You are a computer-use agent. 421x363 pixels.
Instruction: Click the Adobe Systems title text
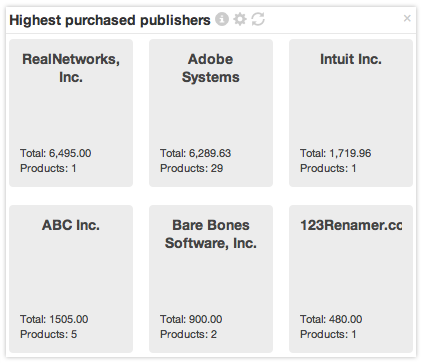coord(211,68)
